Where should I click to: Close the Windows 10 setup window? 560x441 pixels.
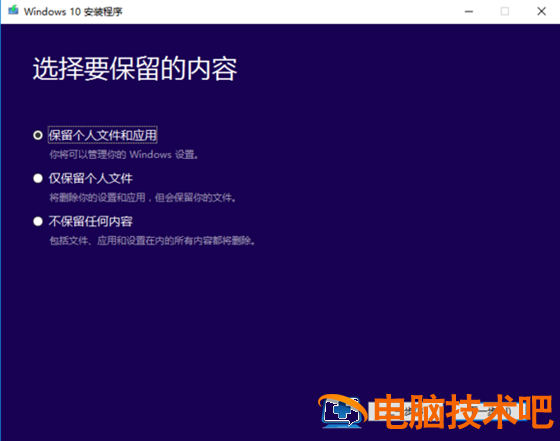[541, 11]
